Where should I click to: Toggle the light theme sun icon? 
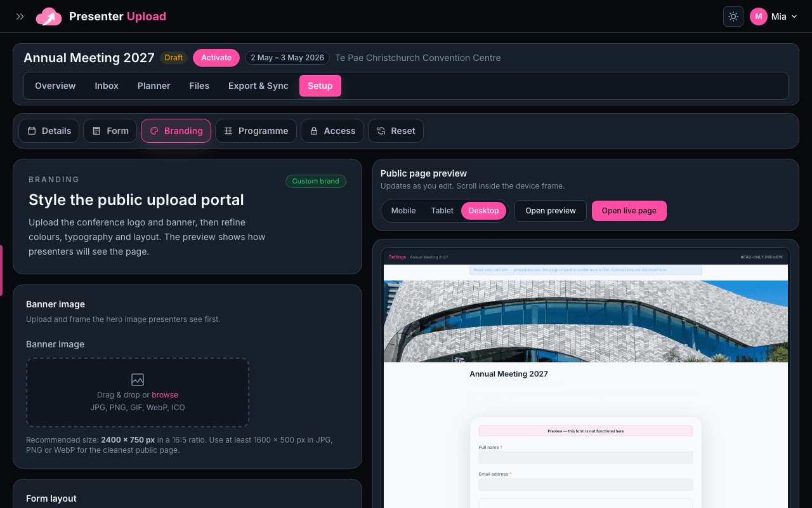[x=733, y=17]
